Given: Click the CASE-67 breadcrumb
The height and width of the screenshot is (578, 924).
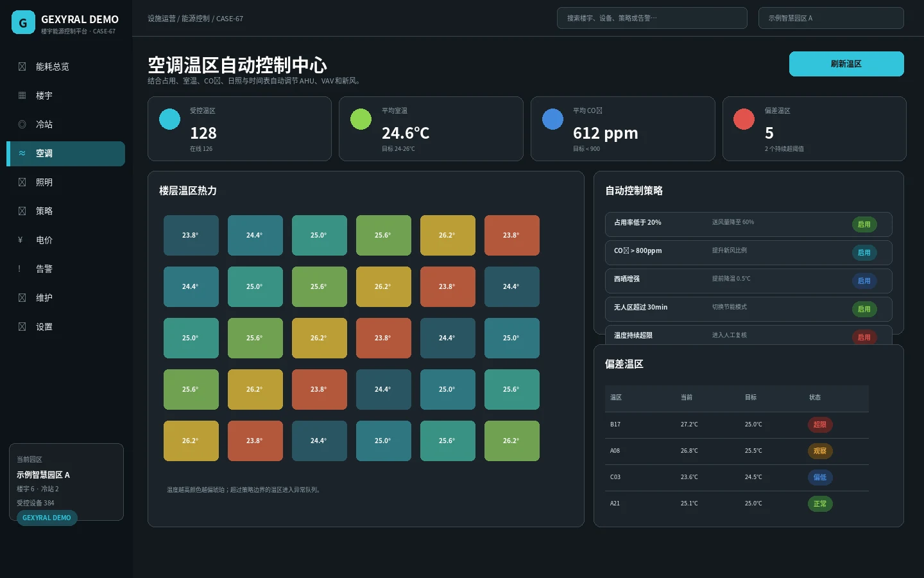Looking at the screenshot, I should [x=230, y=19].
